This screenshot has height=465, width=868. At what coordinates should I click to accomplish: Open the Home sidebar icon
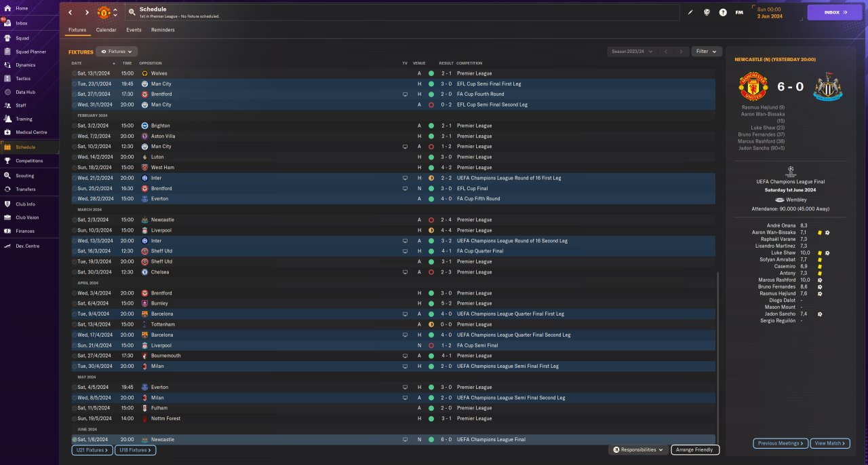[x=7, y=8]
